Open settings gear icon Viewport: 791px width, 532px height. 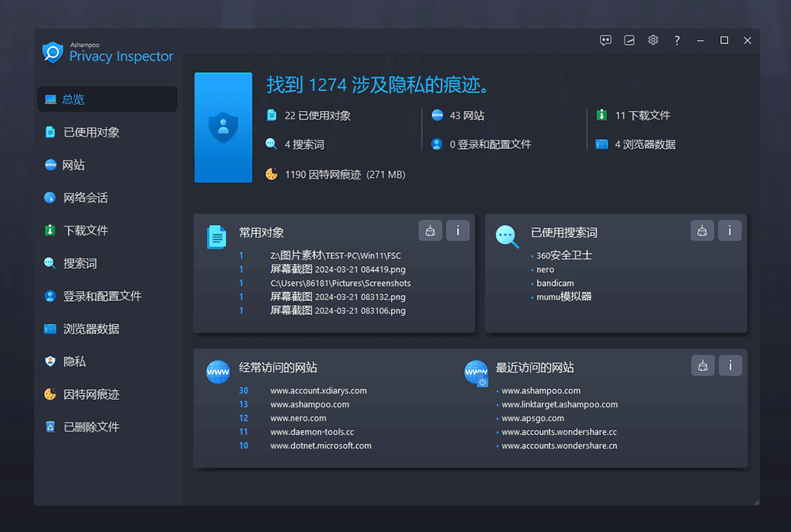(653, 40)
